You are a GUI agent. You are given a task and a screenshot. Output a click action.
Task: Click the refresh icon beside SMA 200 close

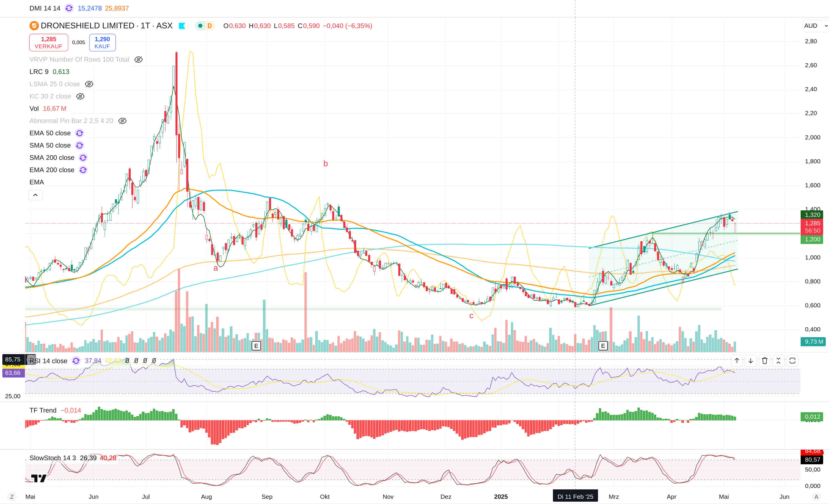83,158
